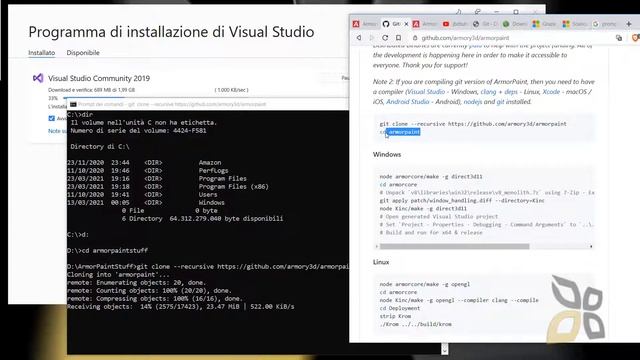
Task: Click the left arrow of the code scrollbar
Action: 376,247
